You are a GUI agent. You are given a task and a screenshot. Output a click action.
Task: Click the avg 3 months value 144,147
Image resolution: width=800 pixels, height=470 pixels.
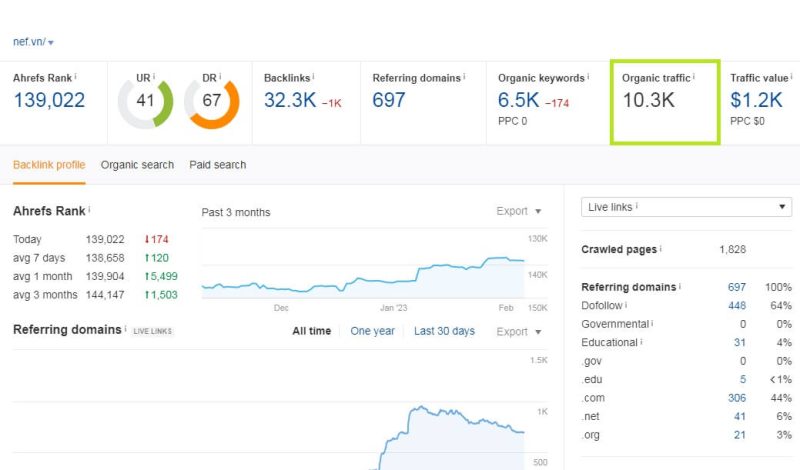pyautogui.click(x=105, y=294)
